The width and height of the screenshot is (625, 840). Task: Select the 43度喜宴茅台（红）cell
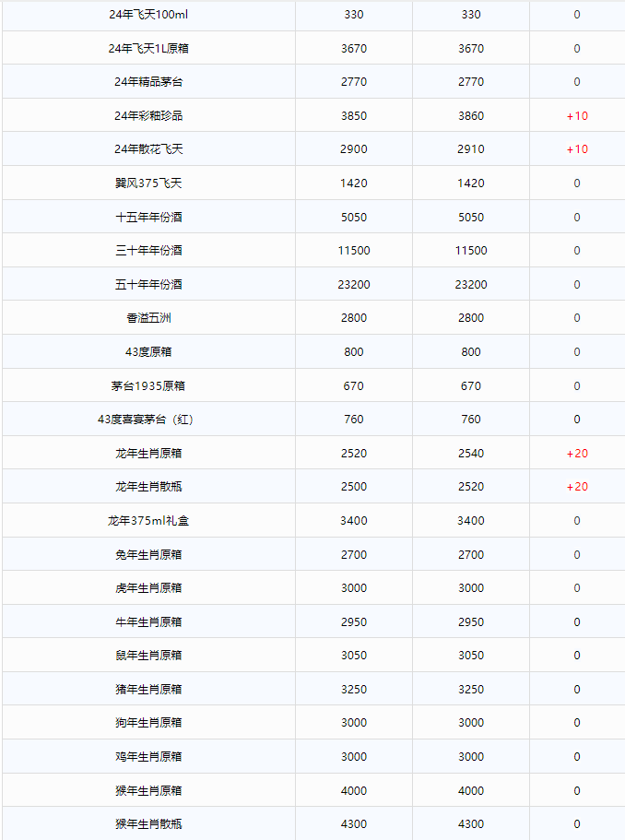point(148,420)
